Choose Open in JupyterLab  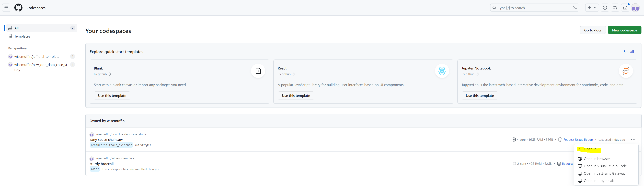606,181
